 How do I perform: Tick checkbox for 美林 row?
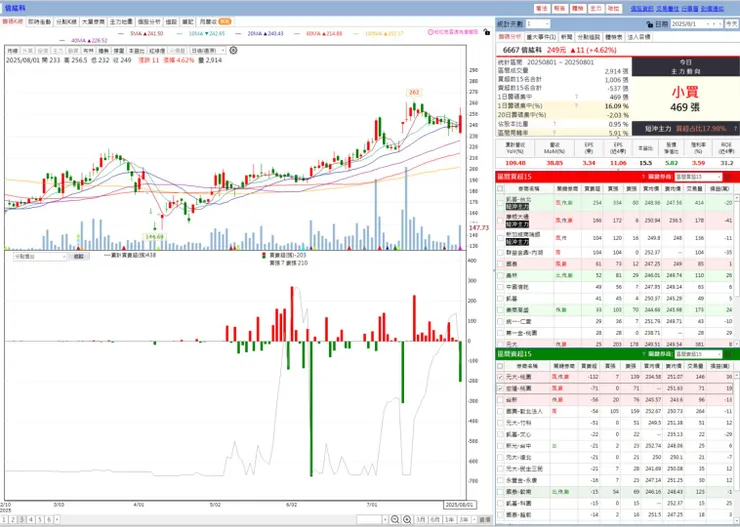point(500,276)
